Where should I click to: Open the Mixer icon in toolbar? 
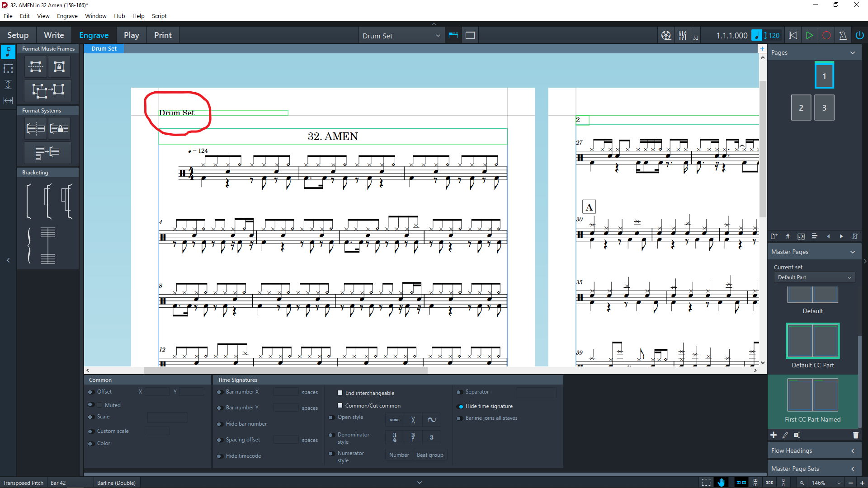tap(683, 35)
